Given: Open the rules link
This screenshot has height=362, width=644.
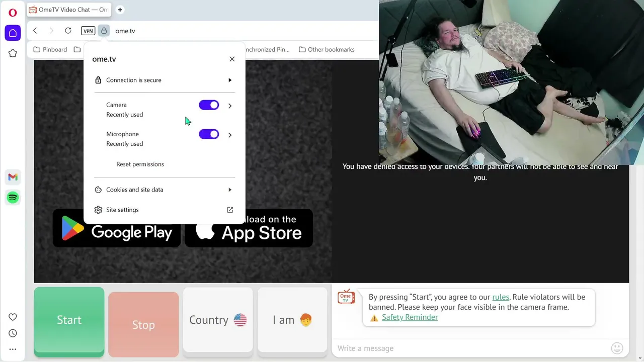Looking at the screenshot, I should (x=501, y=297).
